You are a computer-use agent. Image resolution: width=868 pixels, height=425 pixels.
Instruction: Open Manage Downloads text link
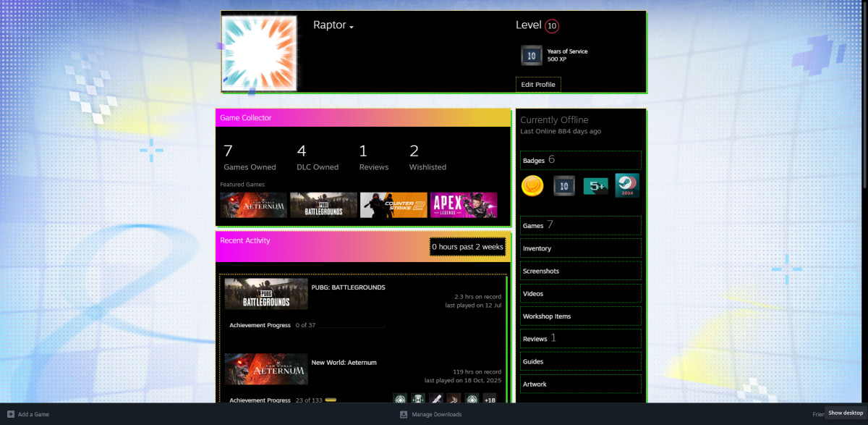point(437,414)
